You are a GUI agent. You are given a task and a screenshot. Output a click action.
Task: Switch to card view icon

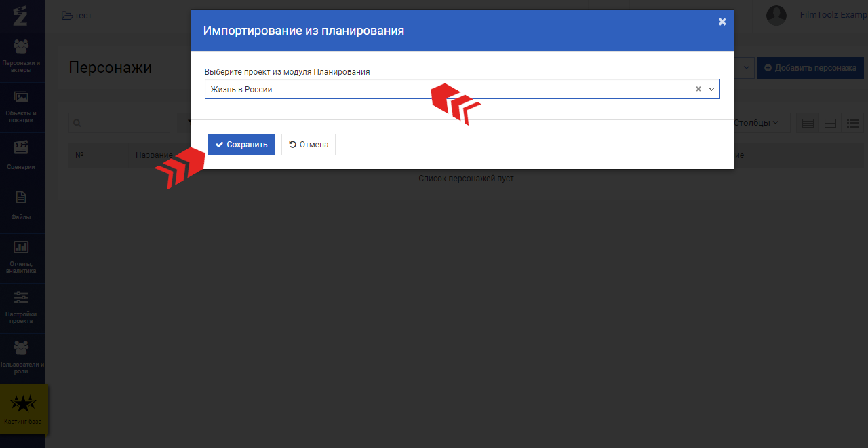(x=830, y=123)
